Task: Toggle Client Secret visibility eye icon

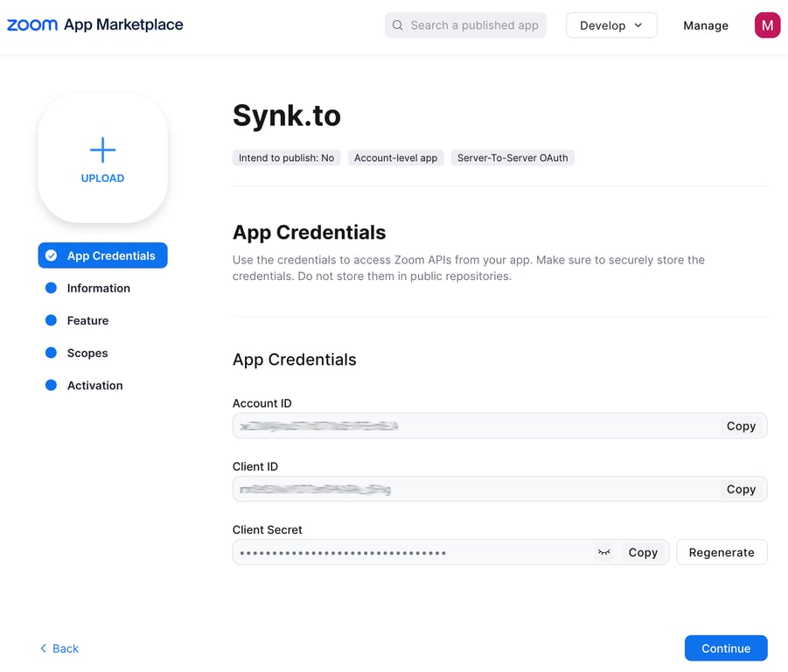Action: pos(603,552)
